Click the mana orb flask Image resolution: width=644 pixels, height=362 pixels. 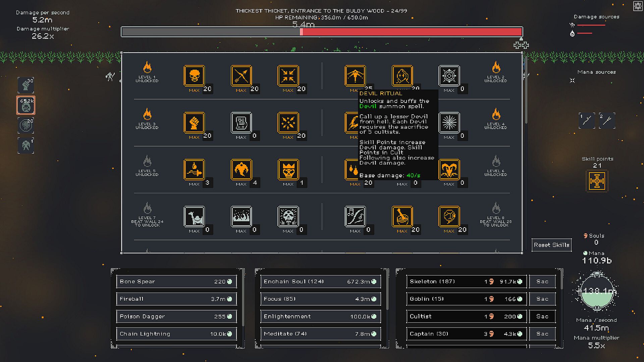(597, 292)
